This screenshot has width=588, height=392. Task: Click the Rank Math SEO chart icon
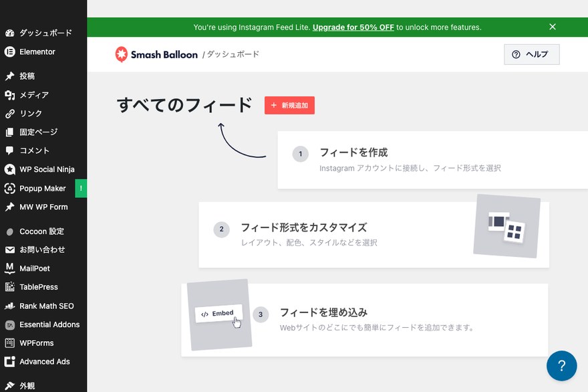[10, 306]
